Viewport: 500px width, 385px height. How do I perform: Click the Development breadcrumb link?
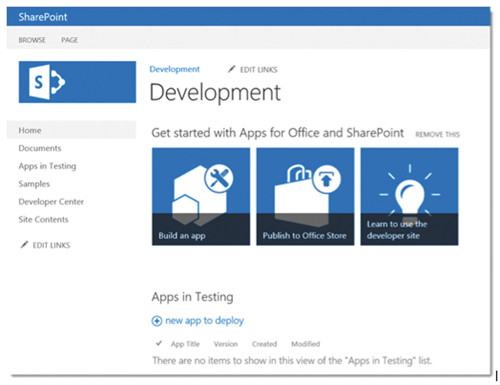(x=174, y=69)
